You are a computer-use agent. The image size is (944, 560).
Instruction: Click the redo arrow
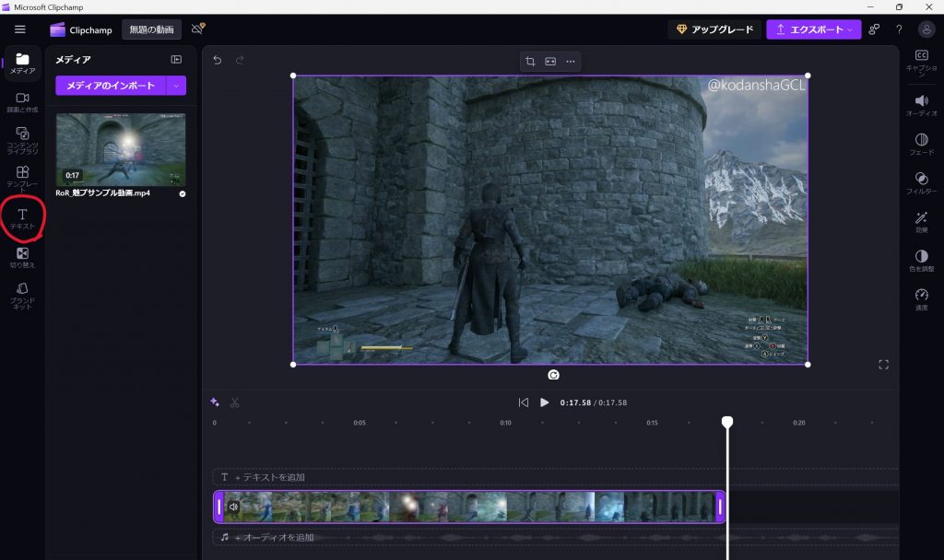[240, 60]
